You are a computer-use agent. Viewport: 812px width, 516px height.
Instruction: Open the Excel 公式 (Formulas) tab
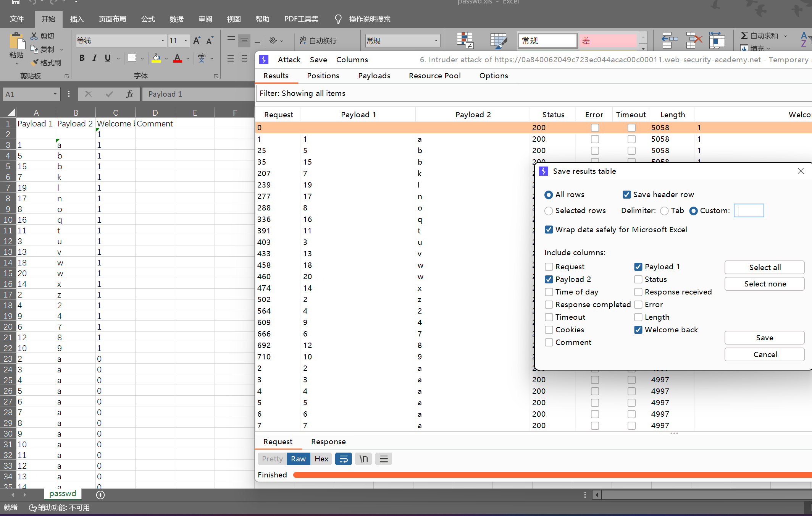(x=148, y=19)
